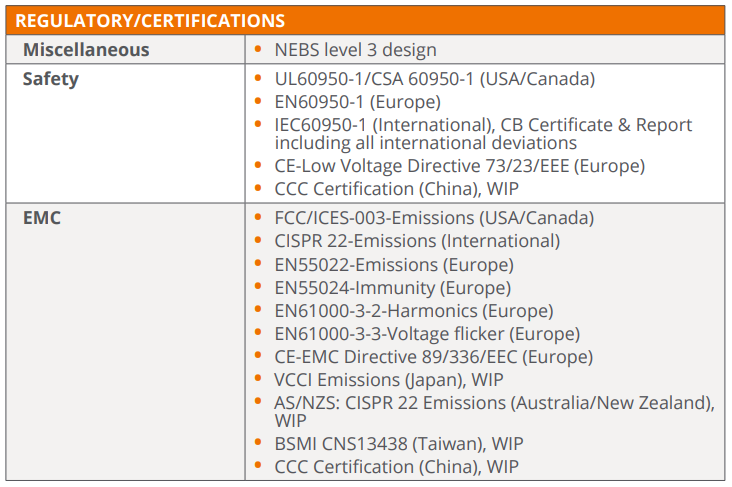Select CISPR 22-Emissions (International) entry
The width and height of the screenshot is (732, 487).
(417, 241)
